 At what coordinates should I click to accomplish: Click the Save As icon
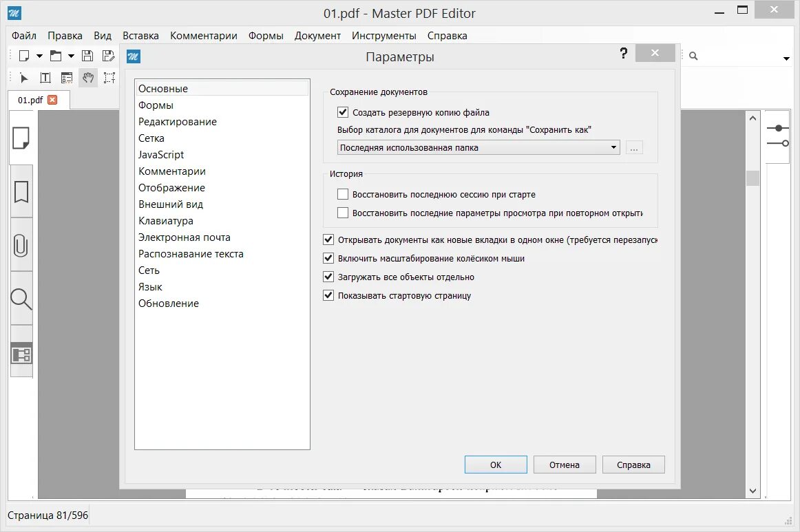point(108,56)
